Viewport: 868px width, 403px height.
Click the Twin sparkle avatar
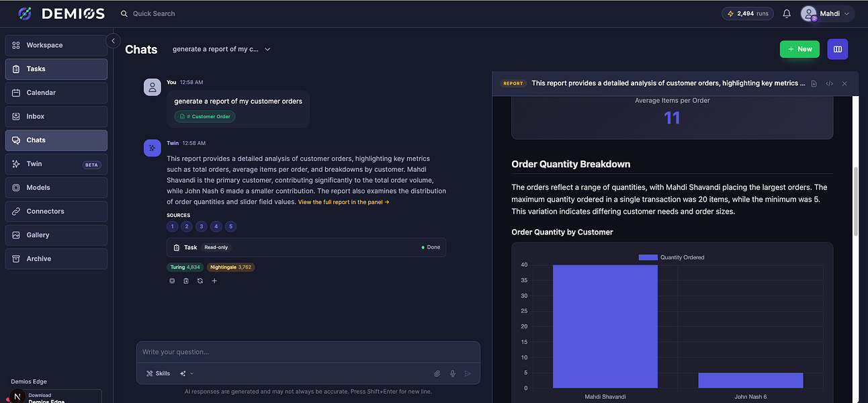[x=153, y=148]
